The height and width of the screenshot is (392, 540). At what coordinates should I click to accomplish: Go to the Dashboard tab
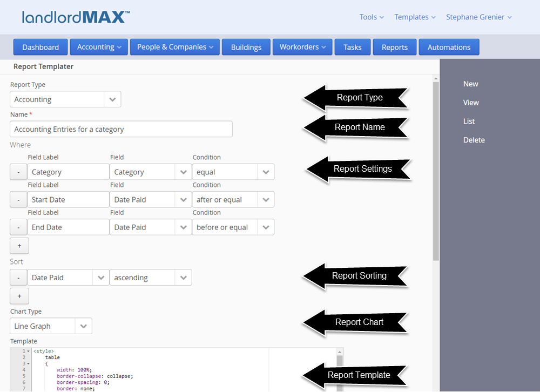(x=40, y=47)
